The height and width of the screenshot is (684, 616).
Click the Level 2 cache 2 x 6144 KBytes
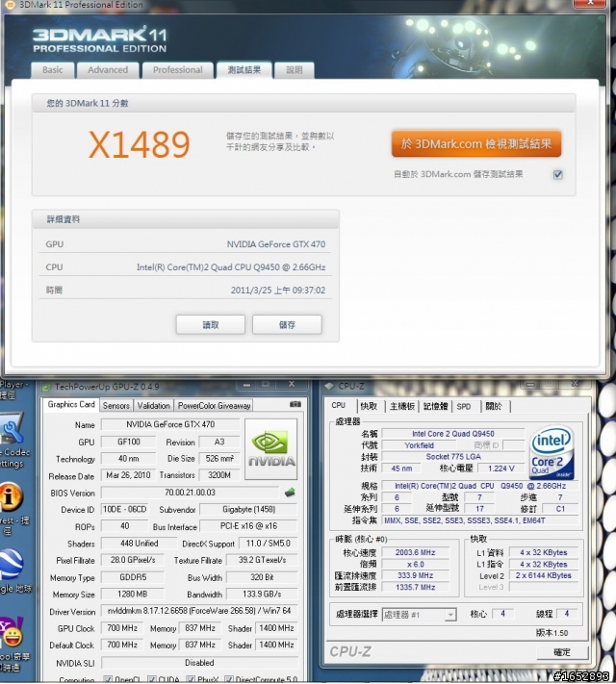click(544, 575)
